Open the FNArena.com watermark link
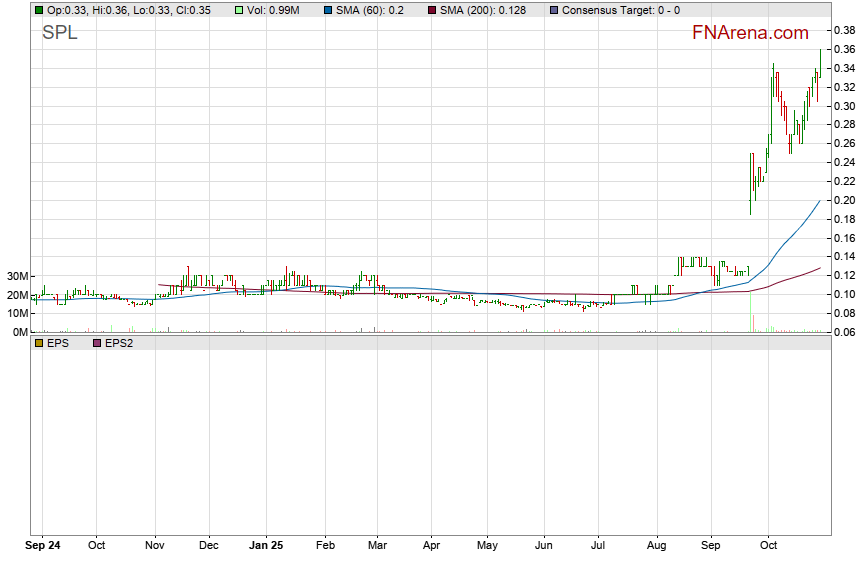859x566 pixels. tap(750, 33)
